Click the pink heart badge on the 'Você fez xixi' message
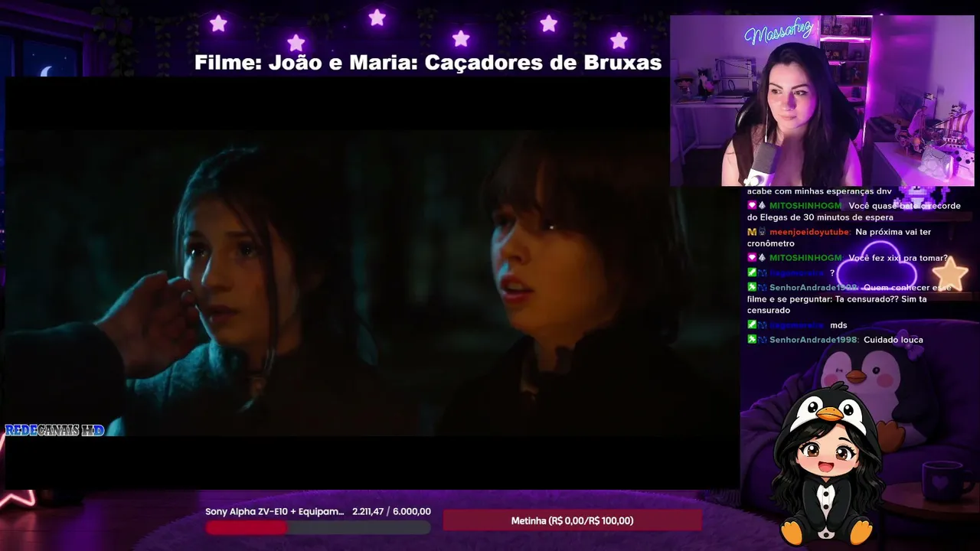 coord(752,258)
